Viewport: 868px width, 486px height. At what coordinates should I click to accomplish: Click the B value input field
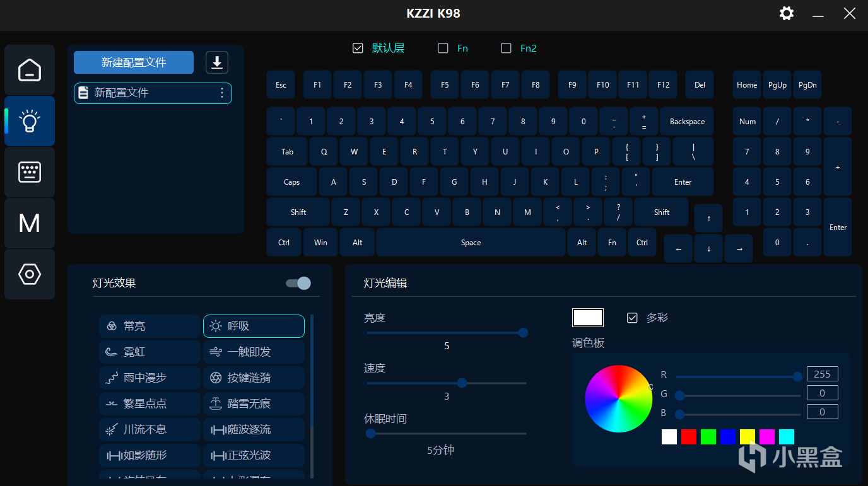[822, 412]
